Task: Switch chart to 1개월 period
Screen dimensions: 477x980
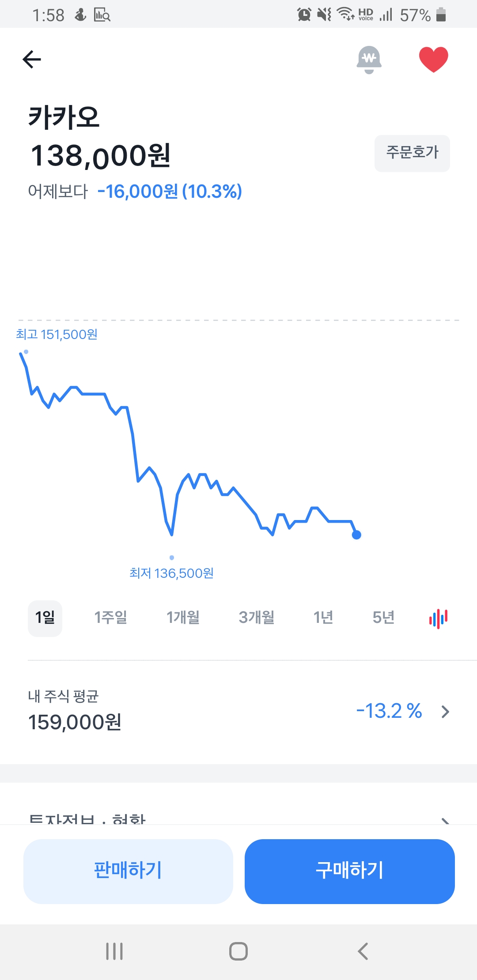Action: coord(183,618)
